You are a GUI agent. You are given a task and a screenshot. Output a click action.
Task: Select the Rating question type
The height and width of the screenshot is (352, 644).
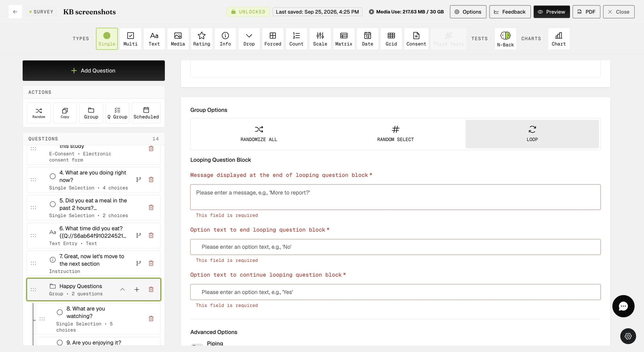coord(202,39)
